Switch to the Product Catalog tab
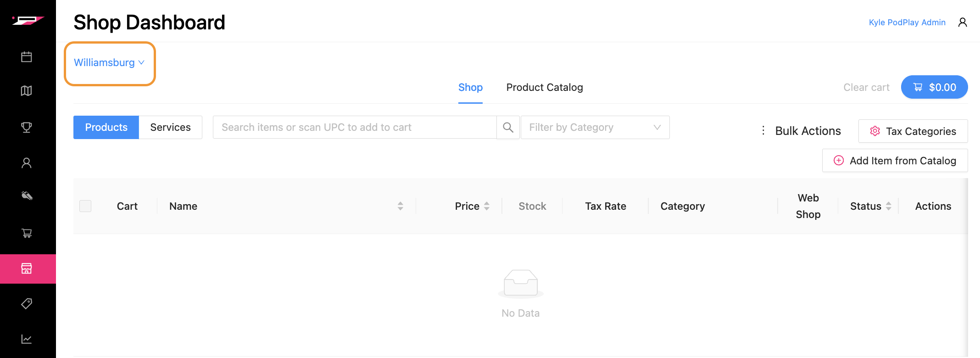The width and height of the screenshot is (980, 358). point(544,87)
